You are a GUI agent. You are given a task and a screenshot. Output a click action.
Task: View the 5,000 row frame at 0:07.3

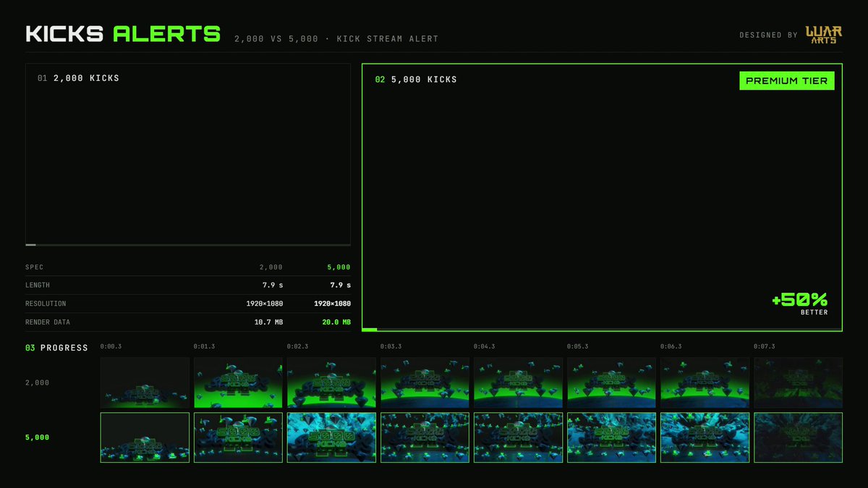pos(798,437)
